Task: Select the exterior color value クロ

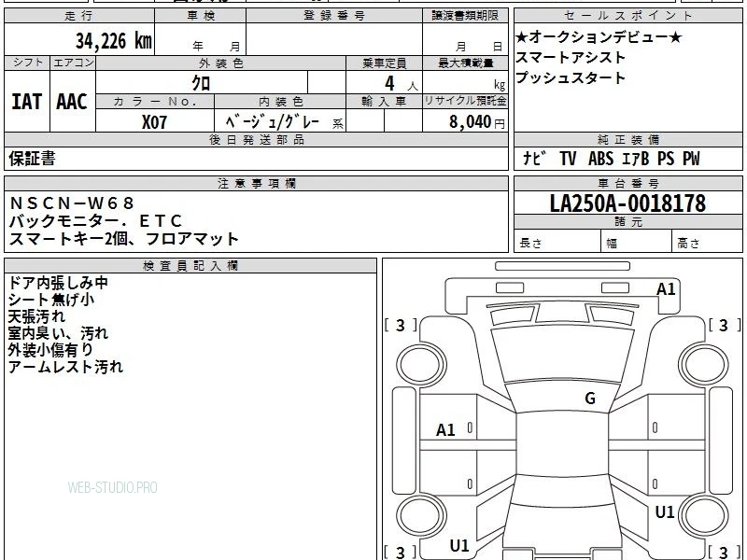Action: (x=201, y=83)
